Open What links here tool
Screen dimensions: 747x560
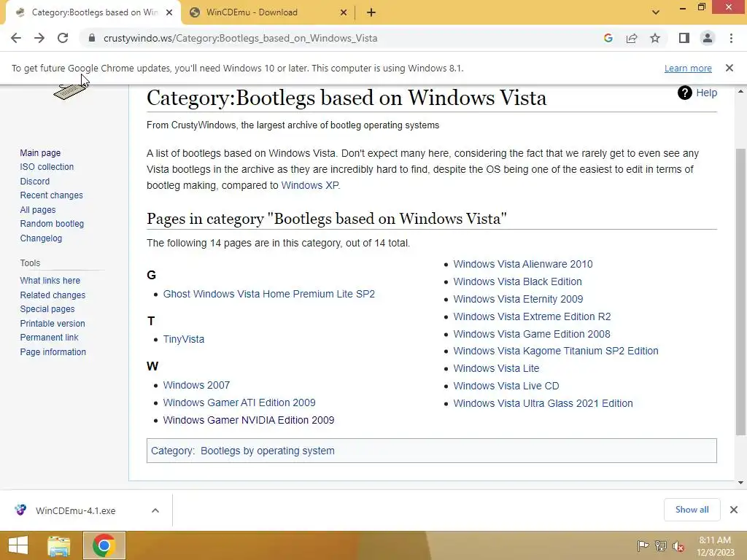[50, 281]
